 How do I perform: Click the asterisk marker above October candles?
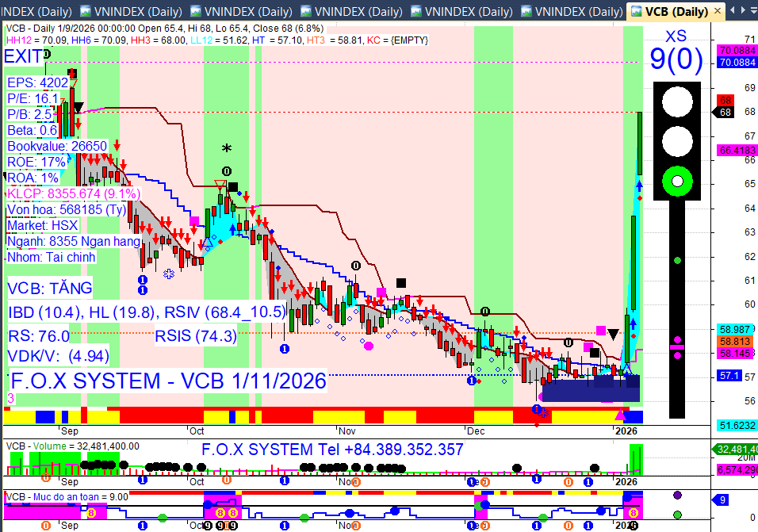[x=226, y=149]
